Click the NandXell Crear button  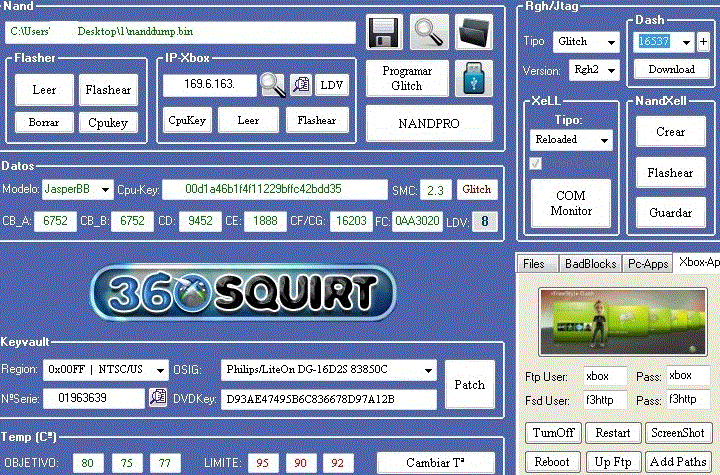click(x=670, y=132)
